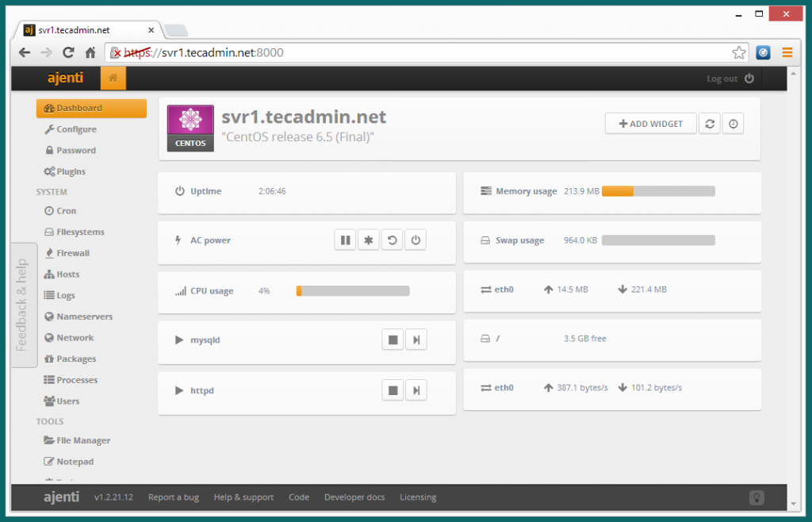The height and width of the screenshot is (522, 812).
Task: Select Packages from the sidebar
Action: pyautogui.click(x=75, y=359)
